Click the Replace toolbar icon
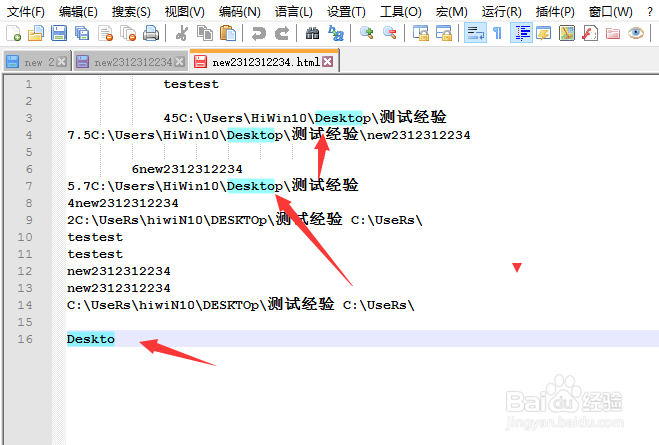This screenshot has height=445, width=659. pos(336,33)
